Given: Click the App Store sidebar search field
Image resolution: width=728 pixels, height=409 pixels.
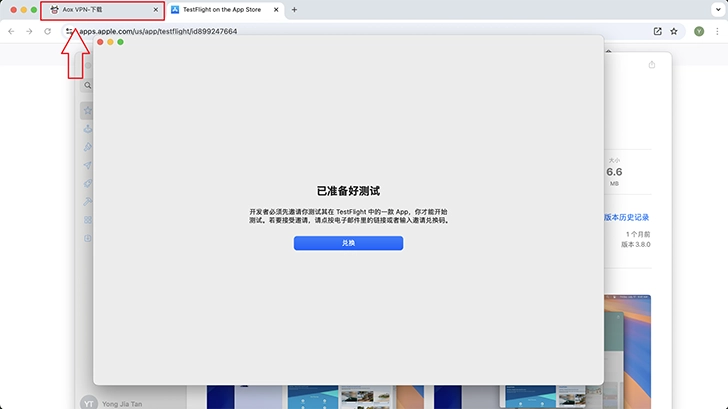Looking at the screenshot, I should (88, 86).
